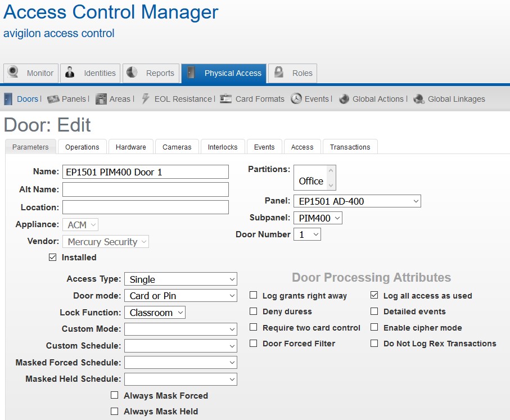Switch to the Hardware tab
Image resolution: width=510 pixels, height=420 pixels.
[x=130, y=146]
